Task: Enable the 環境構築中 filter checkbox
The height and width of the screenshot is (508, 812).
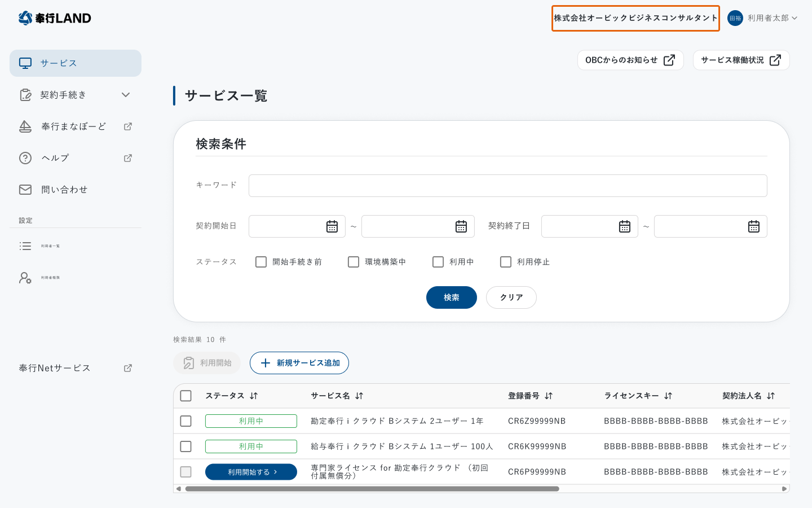Action: 354,261
